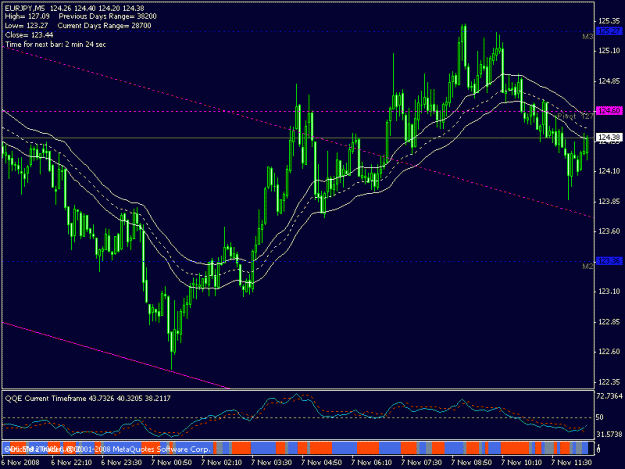The width and height of the screenshot is (625, 469).
Task: Click the M3 level label
Action: coord(588,37)
